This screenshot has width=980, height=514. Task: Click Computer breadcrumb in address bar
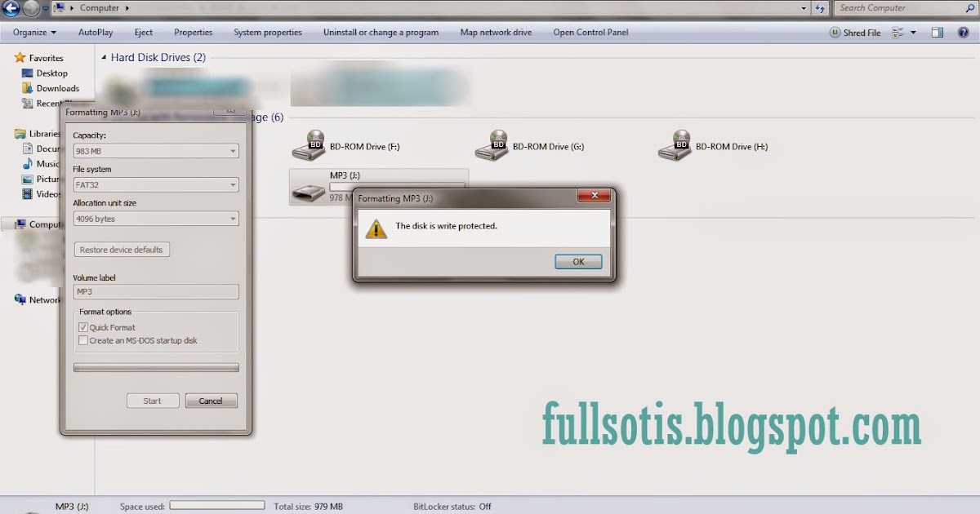point(99,8)
